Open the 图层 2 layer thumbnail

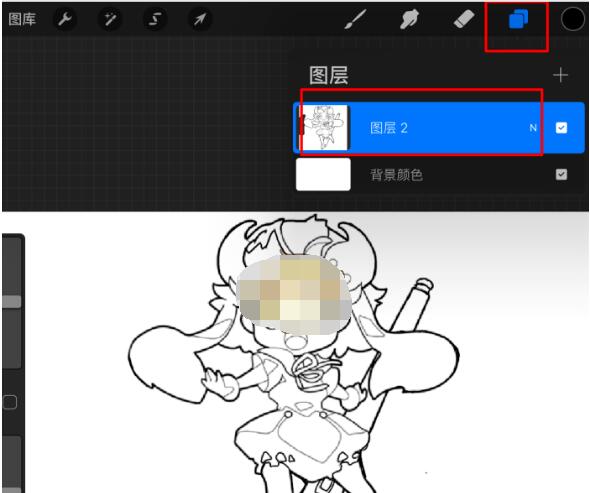[324, 128]
